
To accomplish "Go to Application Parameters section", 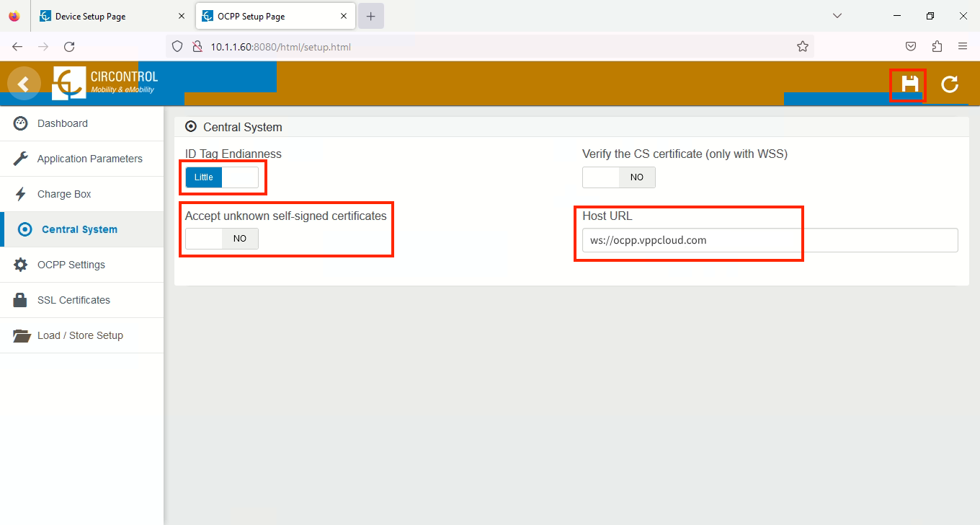I will coord(89,159).
